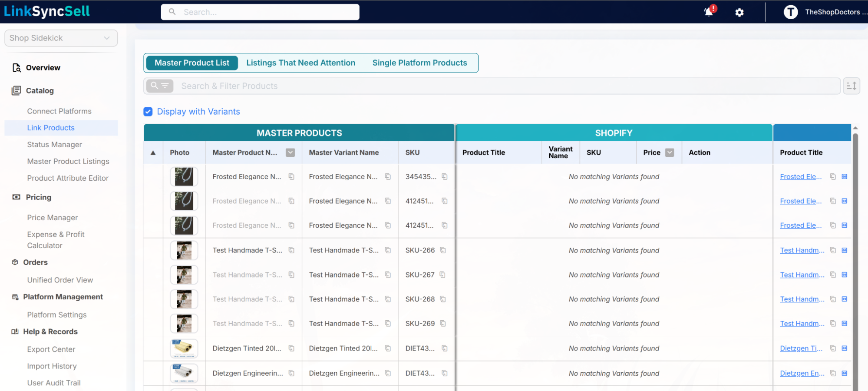Screen dimensions: 868x391
Task: Click the Orders box icon
Action: tap(15, 262)
